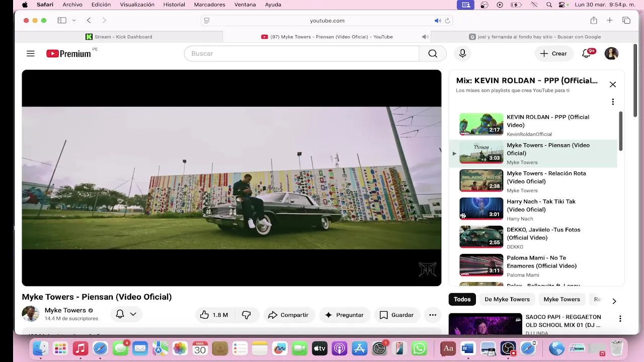Dislike the Piensan video
The height and width of the screenshot is (362, 644).
click(246, 315)
